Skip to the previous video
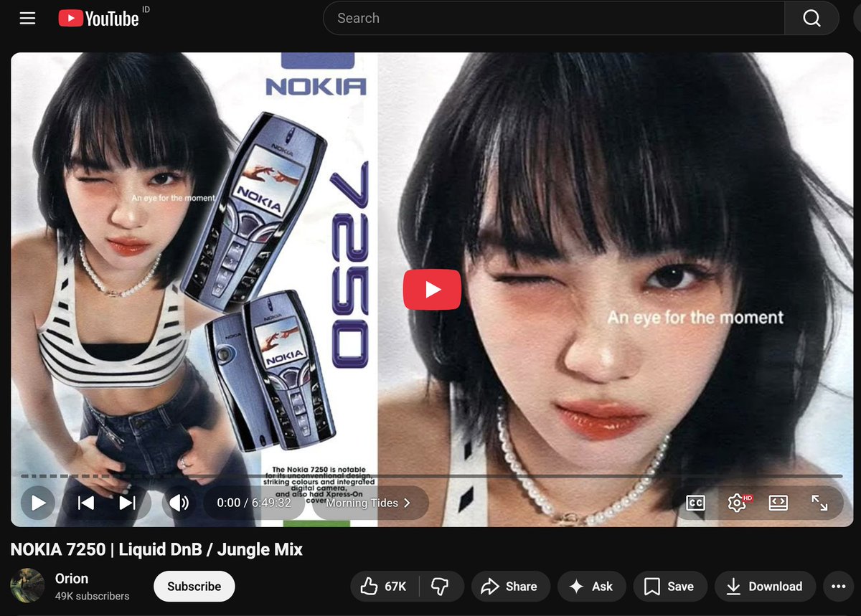 pyautogui.click(x=85, y=503)
